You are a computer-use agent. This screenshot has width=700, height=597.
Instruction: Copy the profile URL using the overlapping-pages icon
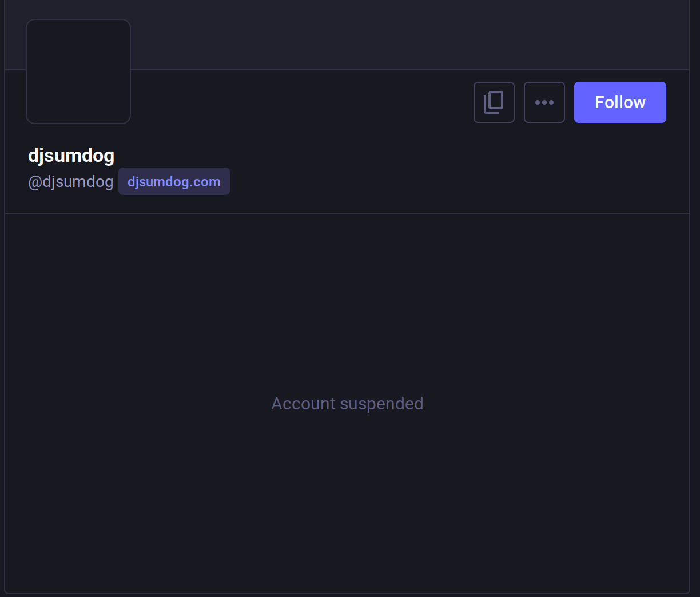point(494,102)
